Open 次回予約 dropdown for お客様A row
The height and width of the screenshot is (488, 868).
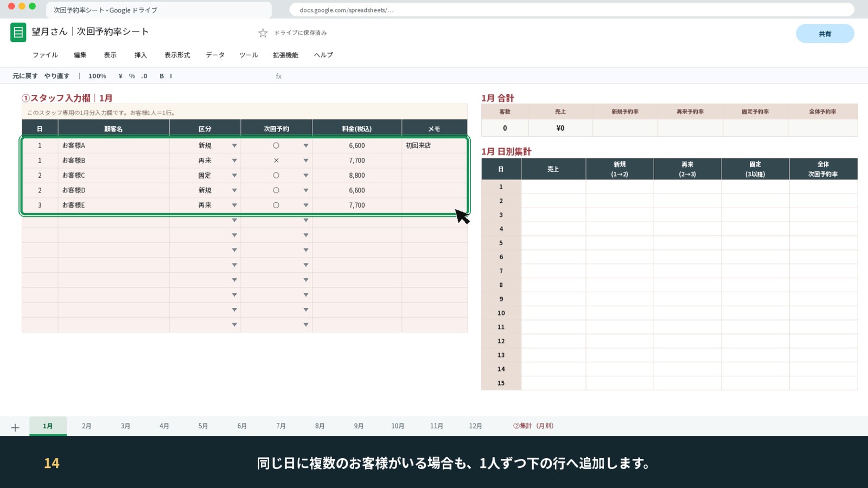(x=306, y=146)
